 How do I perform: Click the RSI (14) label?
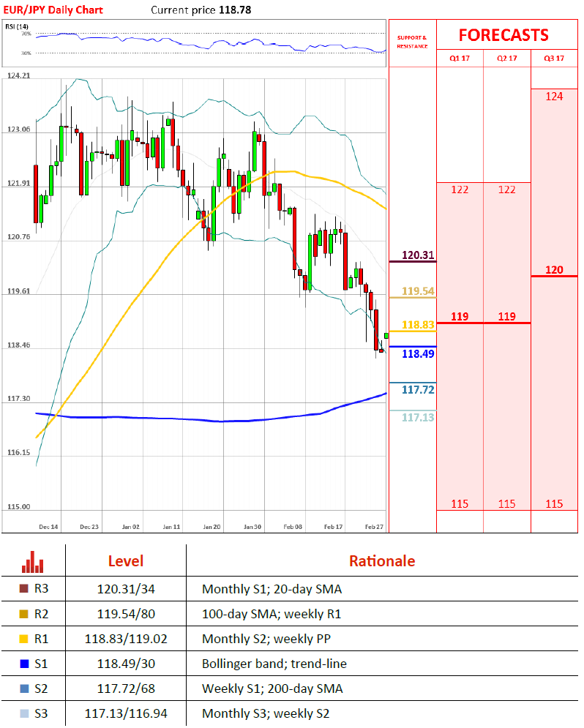pyautogui.click(x=17, y=26)
